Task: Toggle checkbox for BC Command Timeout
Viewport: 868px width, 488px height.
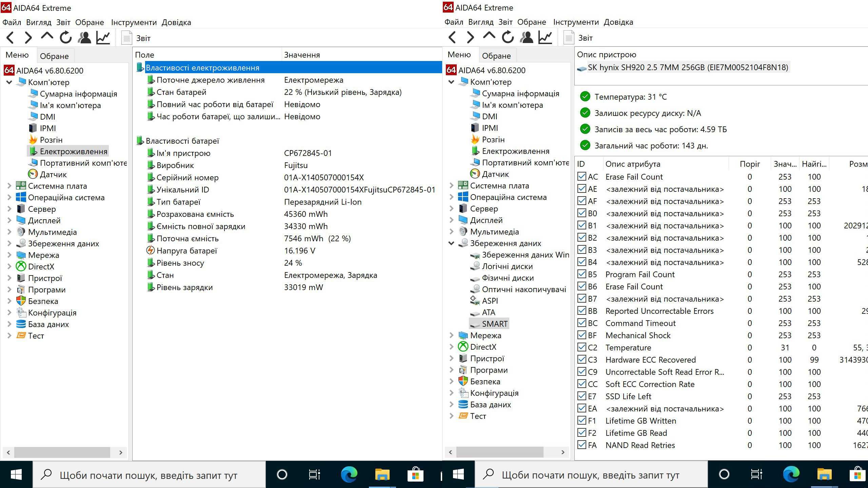Action: click(582, 323)
